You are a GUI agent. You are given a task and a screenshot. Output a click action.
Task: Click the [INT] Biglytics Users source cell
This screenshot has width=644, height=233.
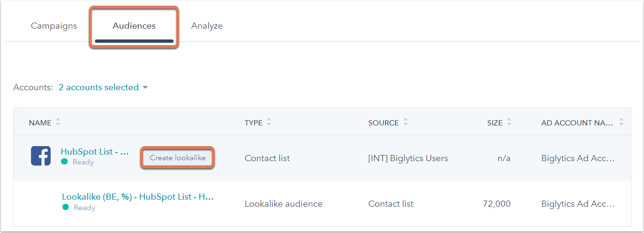[x=408, y=158]
